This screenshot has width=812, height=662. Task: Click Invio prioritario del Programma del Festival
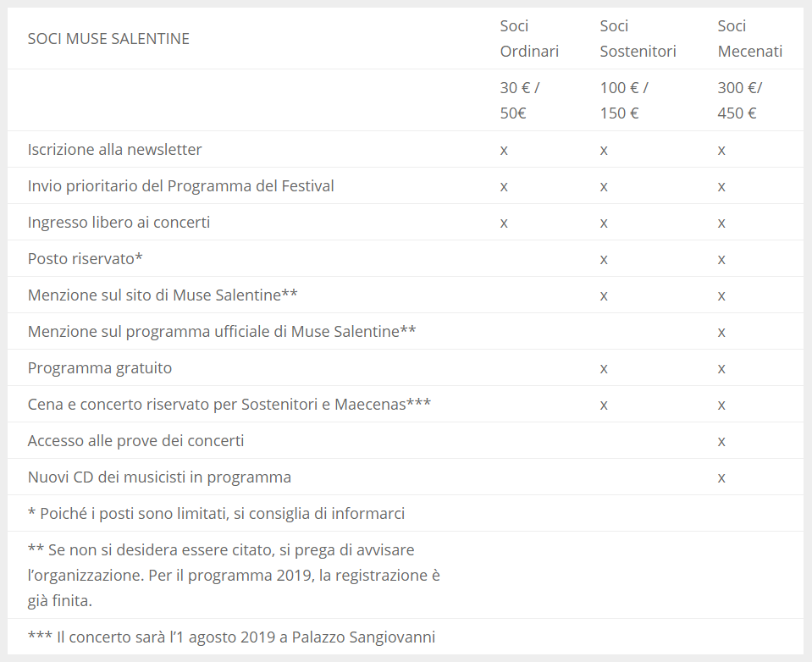(180, 186)
